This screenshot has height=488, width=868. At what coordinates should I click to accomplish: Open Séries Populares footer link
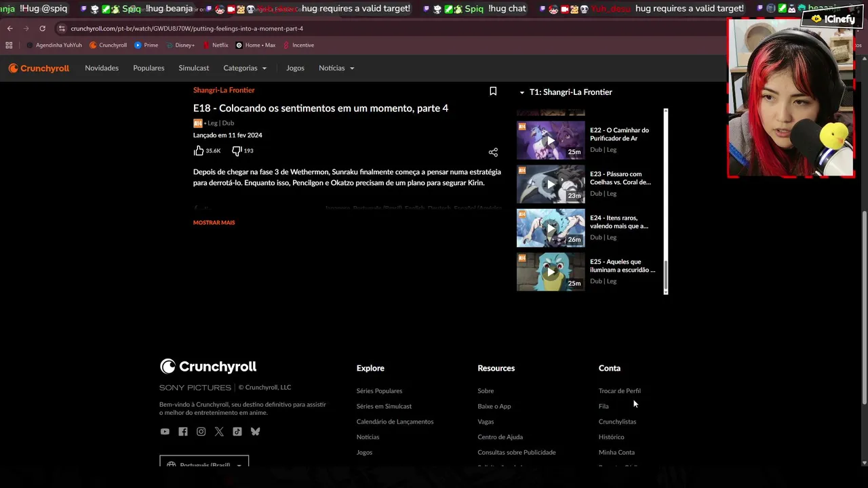pos(379,391)
